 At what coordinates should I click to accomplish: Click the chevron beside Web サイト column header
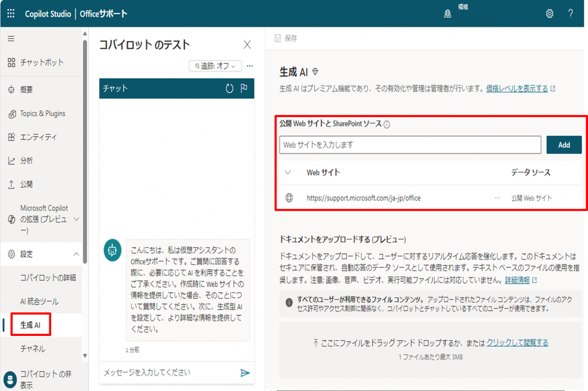pyautogui.click(x=288, y=172)
